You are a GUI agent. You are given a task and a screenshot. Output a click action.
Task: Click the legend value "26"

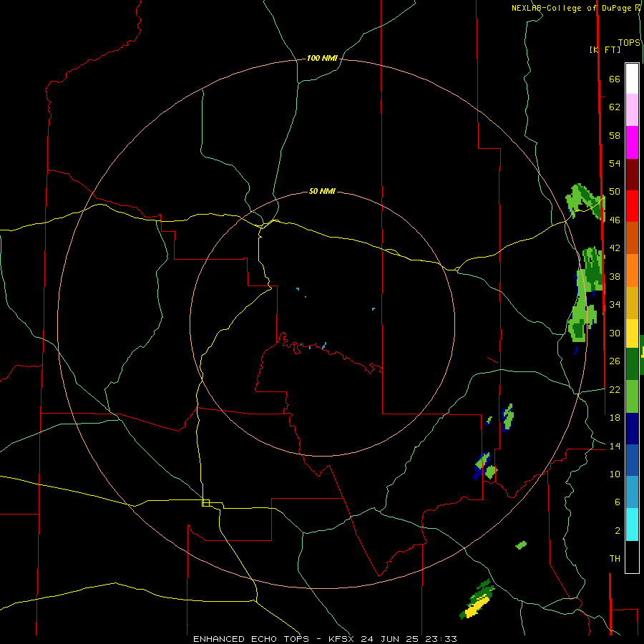pyautogui.click(x=615, y=361)
